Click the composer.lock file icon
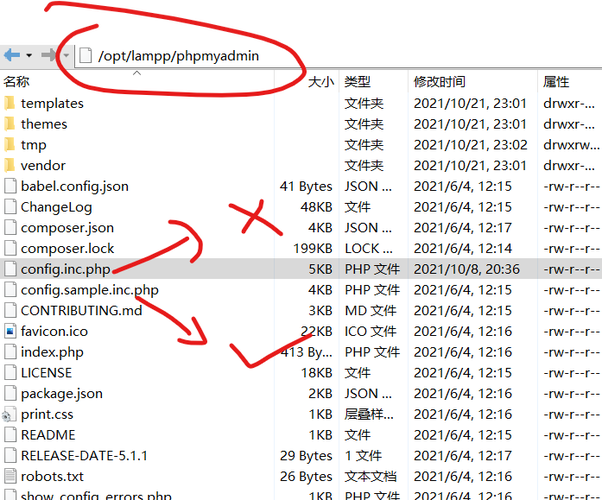This screenshot has height=500, width=602. click(x=10, y=248)
